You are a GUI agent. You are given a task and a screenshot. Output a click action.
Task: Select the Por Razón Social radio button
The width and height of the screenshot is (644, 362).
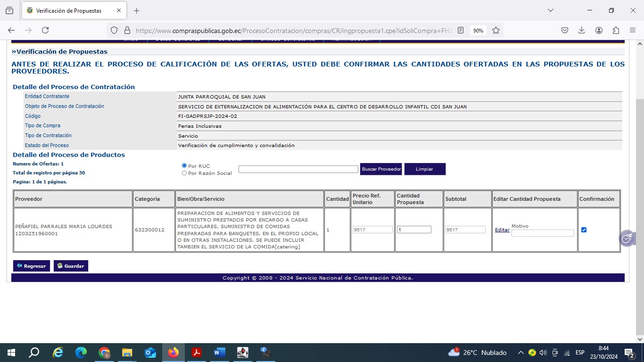184,173
